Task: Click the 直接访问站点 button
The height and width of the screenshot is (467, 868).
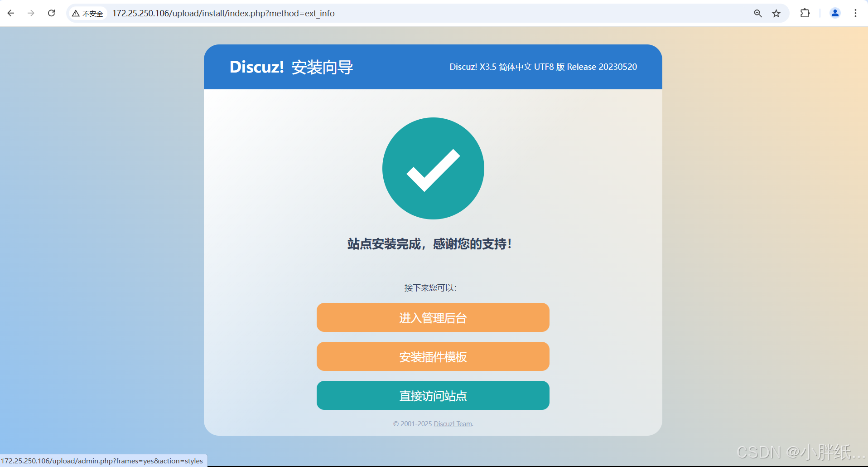Action: 433,395
